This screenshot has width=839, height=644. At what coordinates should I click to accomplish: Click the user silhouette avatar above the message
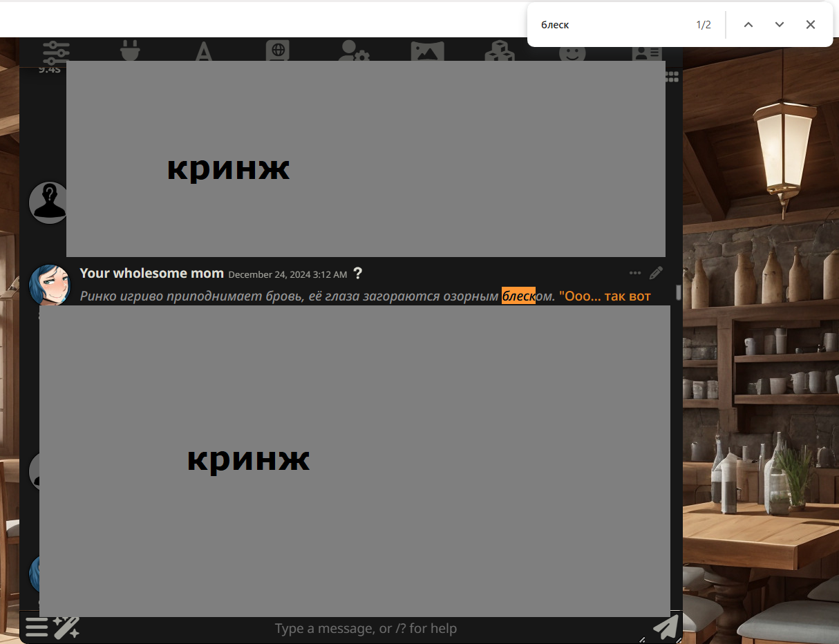pos(48,202)
